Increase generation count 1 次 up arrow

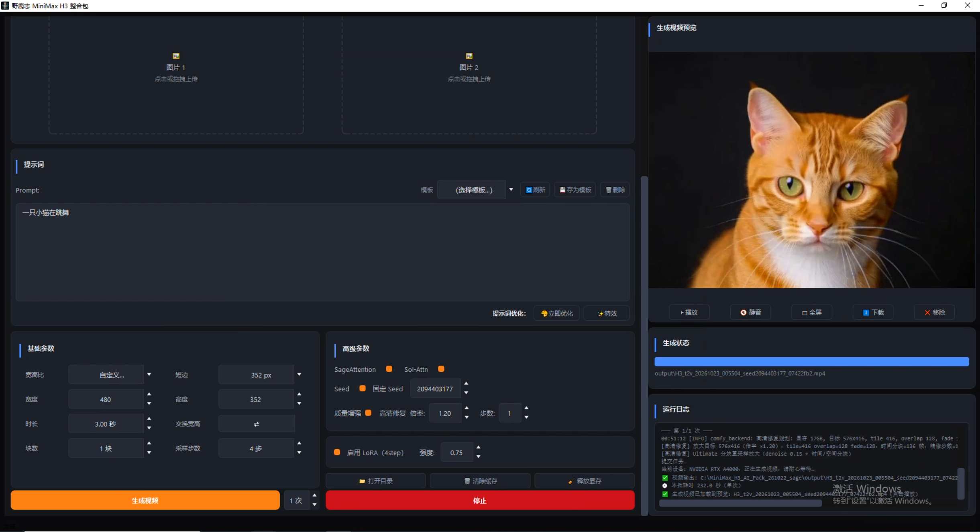click(314, 495)
